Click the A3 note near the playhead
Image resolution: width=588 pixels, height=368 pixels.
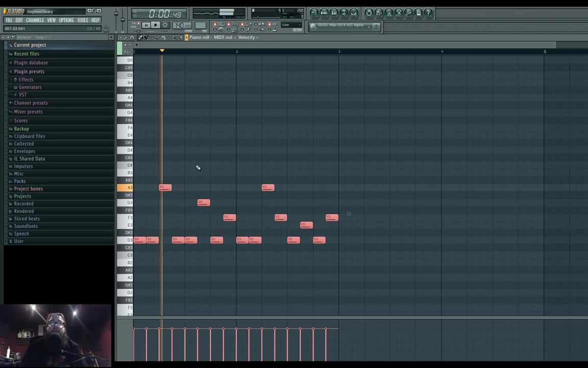(x=164, y=187)
